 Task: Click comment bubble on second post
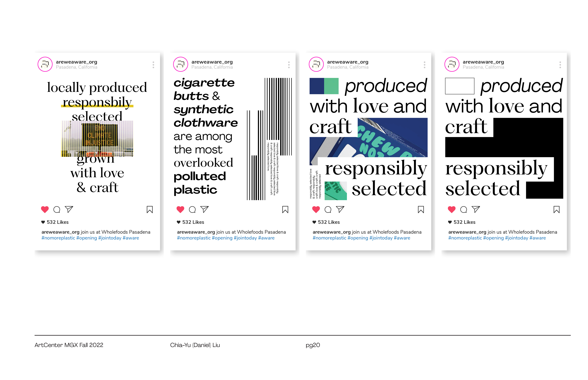coord(192,209)
